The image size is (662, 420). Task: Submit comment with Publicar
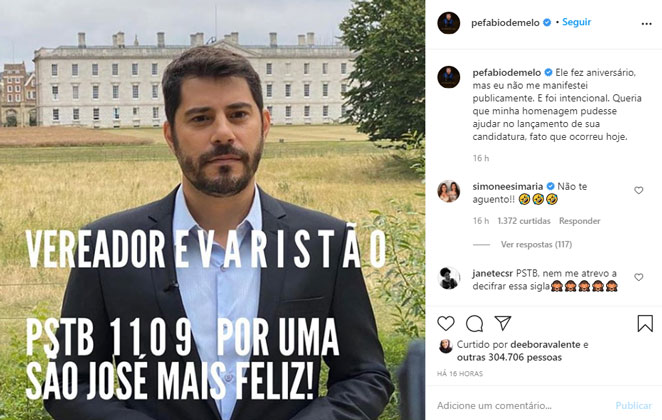click(x=634, y=406)
